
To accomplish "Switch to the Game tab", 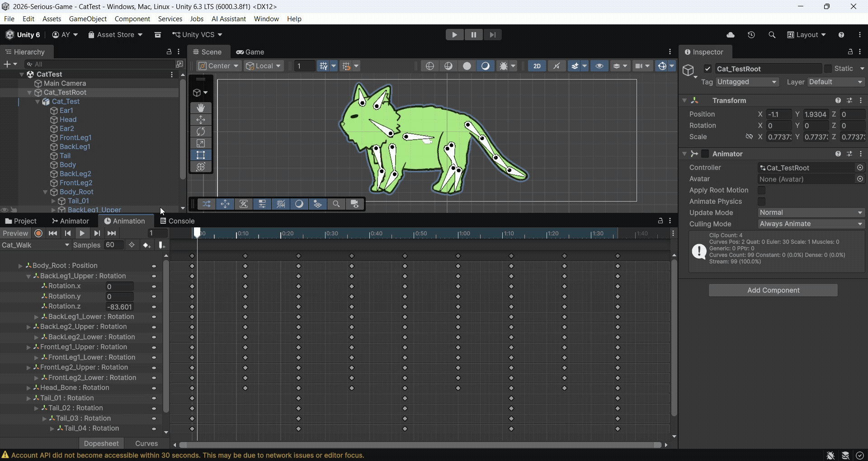I will pos(250,52).
